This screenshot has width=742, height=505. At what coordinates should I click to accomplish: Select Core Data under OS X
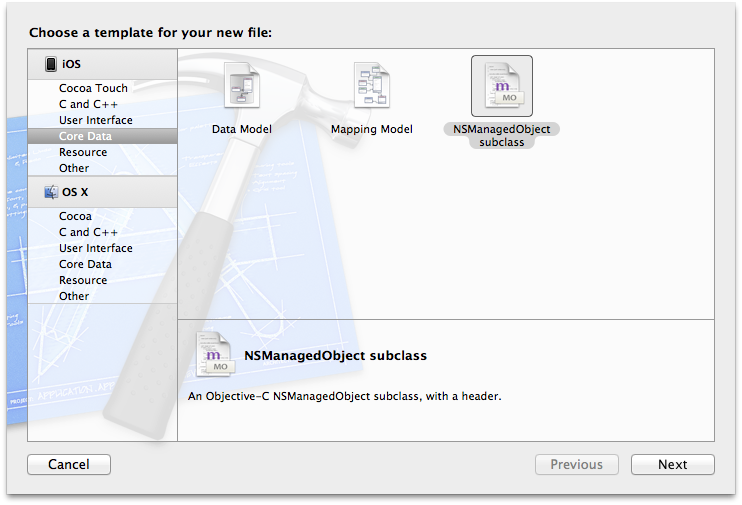[85, 264]
